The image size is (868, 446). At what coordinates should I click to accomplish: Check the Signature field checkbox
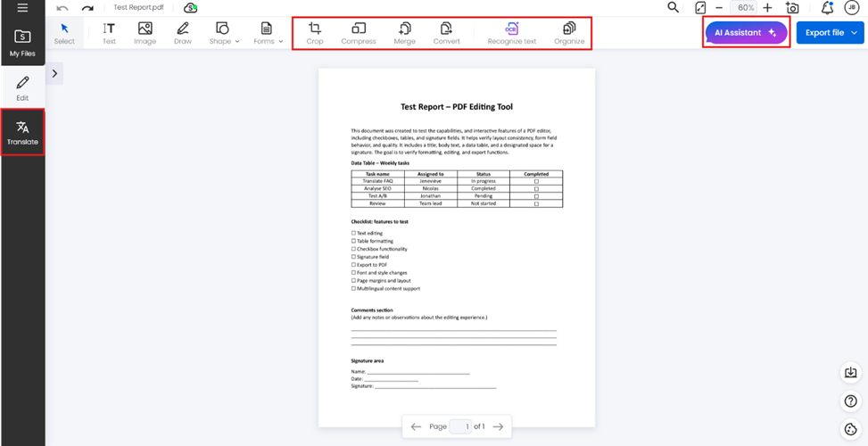pos(353,257)
